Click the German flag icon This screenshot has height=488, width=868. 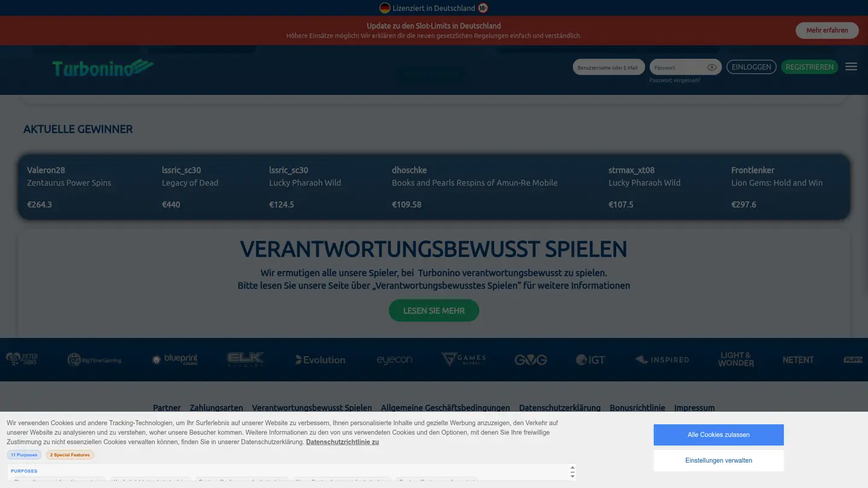(385, 8)
